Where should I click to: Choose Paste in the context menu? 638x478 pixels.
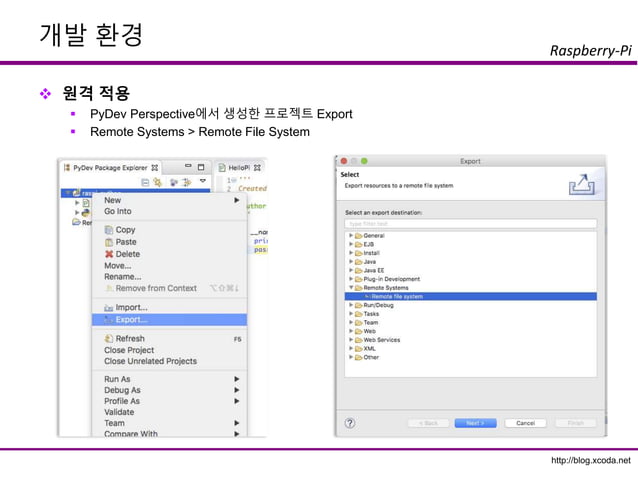coord(169,242)
